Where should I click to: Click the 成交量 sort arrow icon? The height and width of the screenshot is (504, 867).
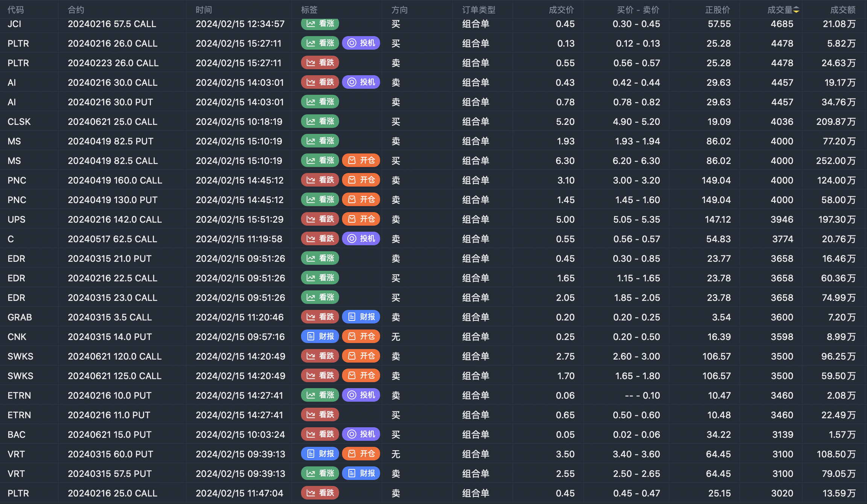click(796, 10)
